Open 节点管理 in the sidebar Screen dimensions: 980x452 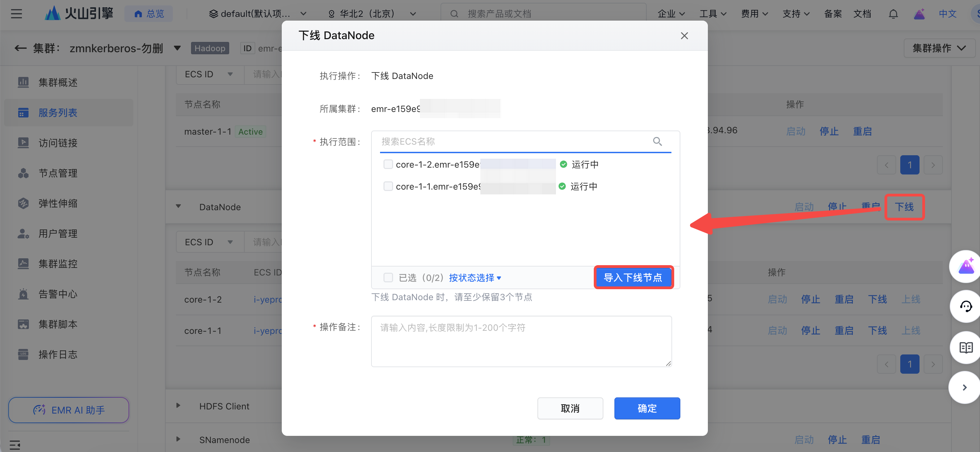[x=68, y=173]
